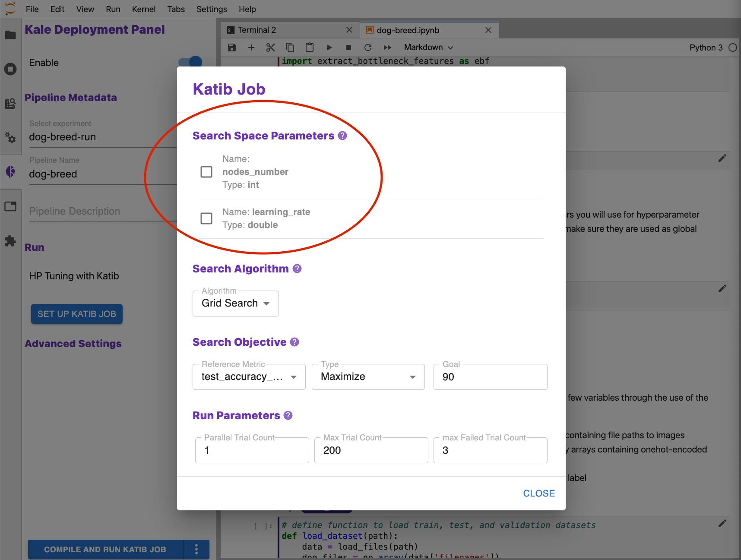Restart kernel and run all cells icon
741x560 pixels.
click(387, 47)
